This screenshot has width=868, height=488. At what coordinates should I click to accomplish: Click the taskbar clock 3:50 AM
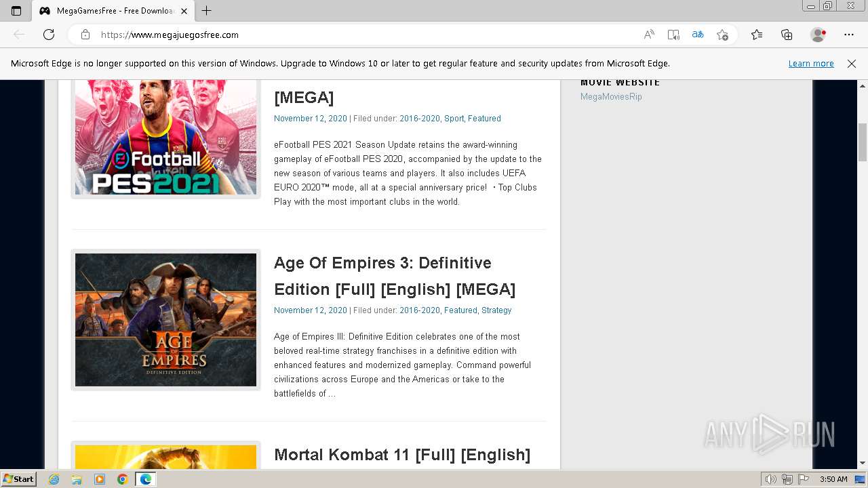pyautogui.click(x=833, y=479)
